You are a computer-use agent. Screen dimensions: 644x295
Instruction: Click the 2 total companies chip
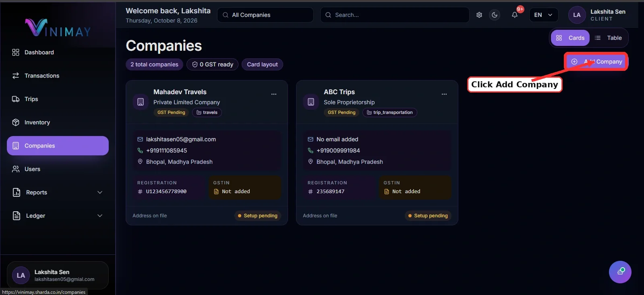pyautogui.click(x=154, y=64)
